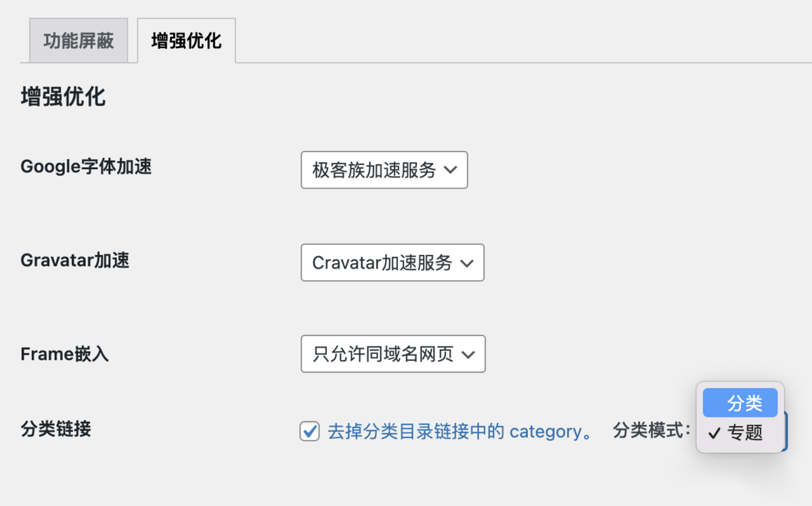Click the Gravatar加速 field label
This screenshot has height=506, width=812.
tap(75, 260)
